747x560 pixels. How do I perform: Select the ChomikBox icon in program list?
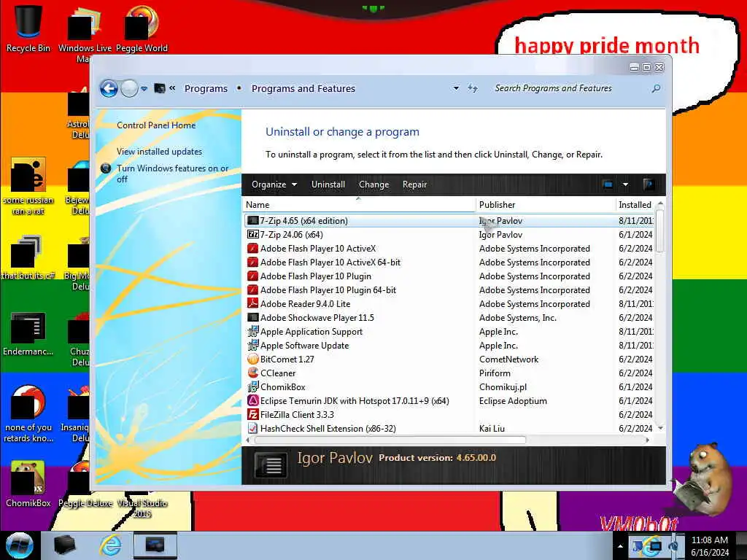pyautogui.click(x=253, y=386)
